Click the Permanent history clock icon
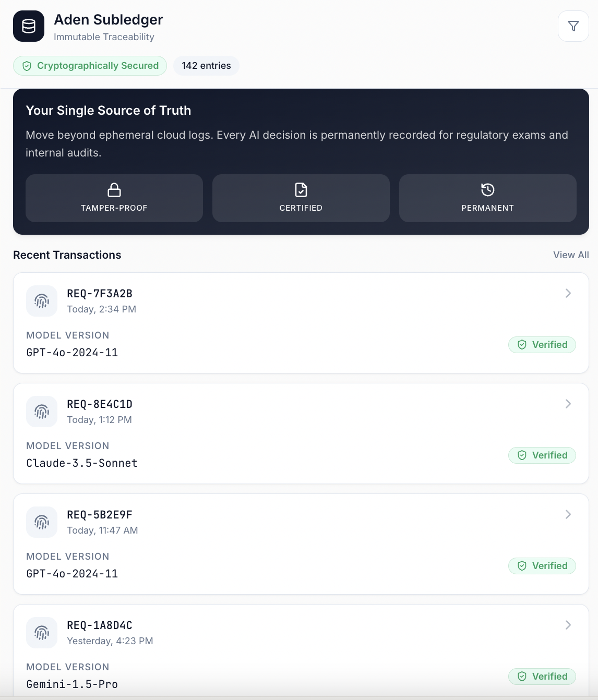 click(x=488, y=190)
